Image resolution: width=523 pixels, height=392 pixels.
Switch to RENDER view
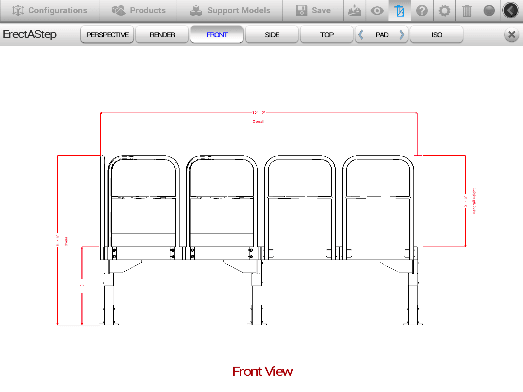tap(162, 34)
